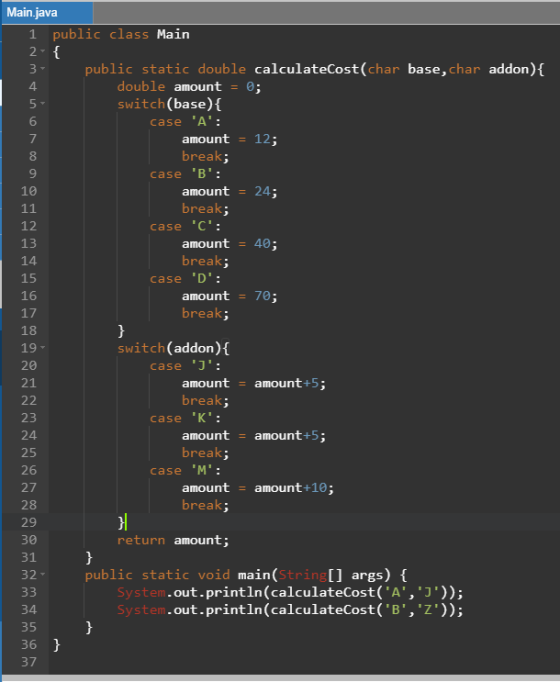Click the calculateCost method name on line 3
Viewport: 560px width, 682px height.
(307, 69)
